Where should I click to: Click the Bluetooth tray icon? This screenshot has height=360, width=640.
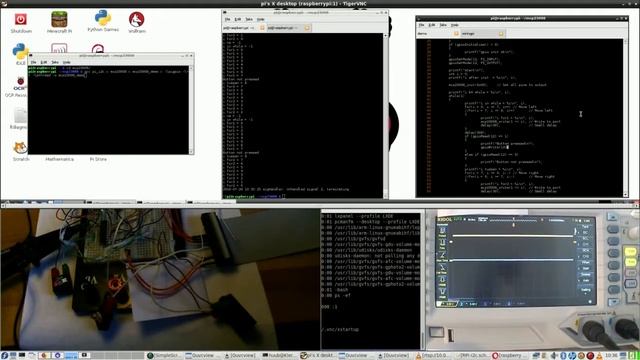(564, 356)
